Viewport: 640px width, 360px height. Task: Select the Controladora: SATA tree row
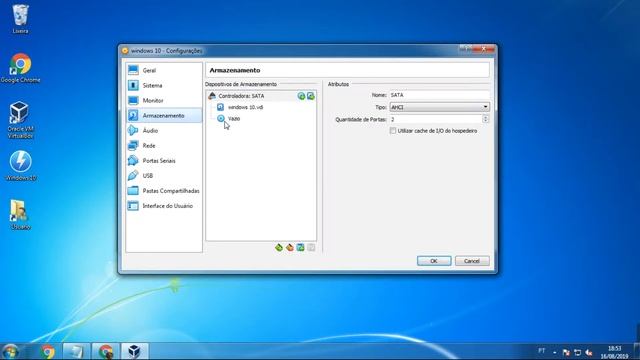(261, 96)
